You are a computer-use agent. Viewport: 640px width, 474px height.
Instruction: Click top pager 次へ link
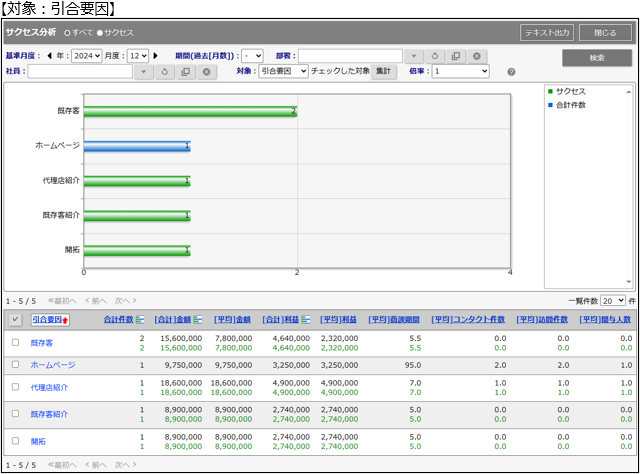coord(125,301)
